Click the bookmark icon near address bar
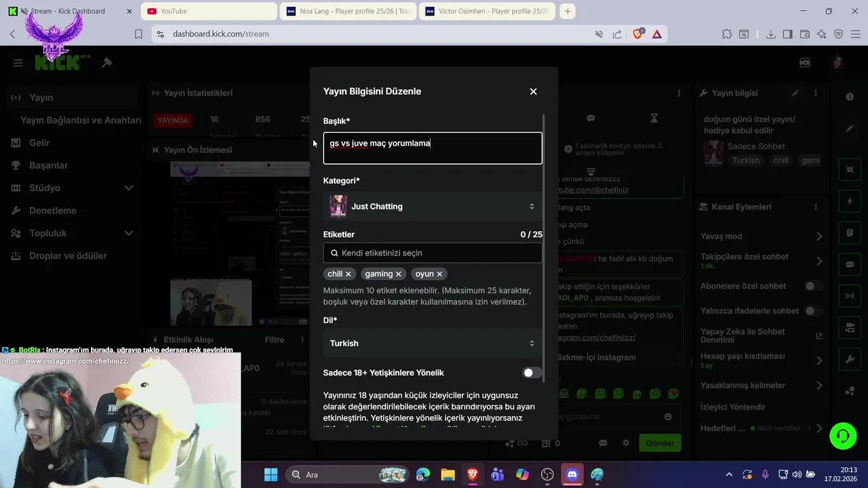 [x=138, y=34]
